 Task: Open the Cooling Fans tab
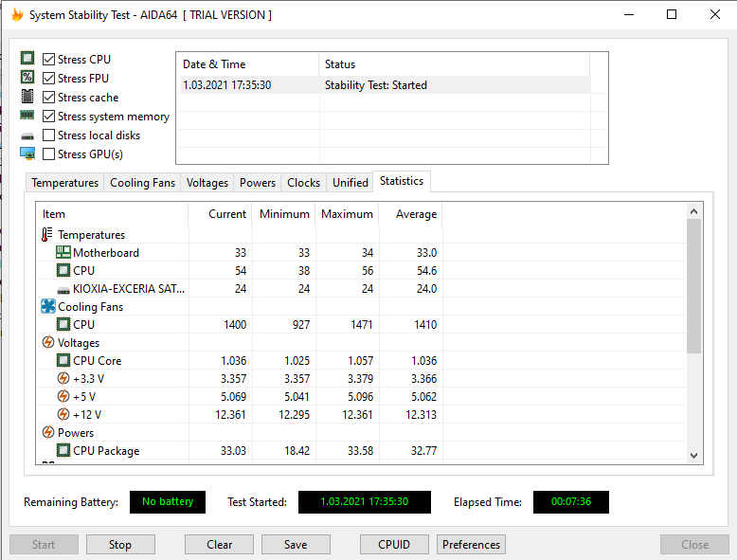[x=142, y=183]
